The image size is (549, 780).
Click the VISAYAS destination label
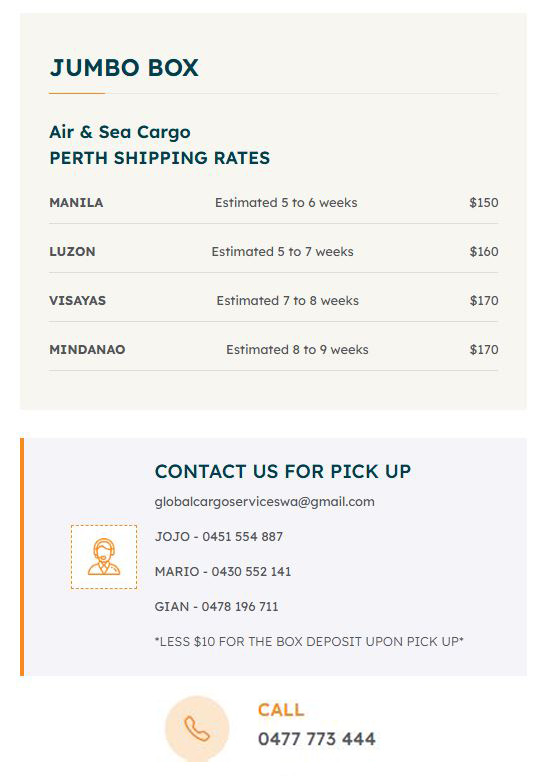(x=78, y=300)
